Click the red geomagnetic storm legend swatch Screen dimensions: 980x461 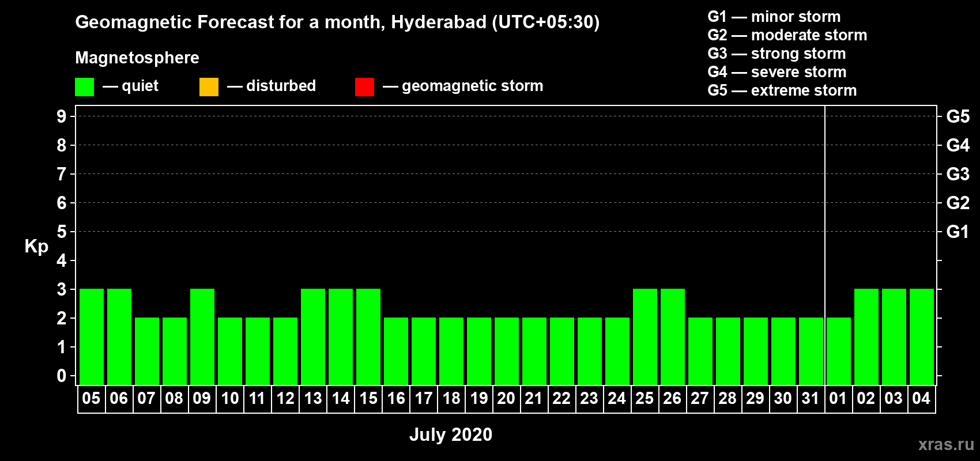click(x=364, y=87)
